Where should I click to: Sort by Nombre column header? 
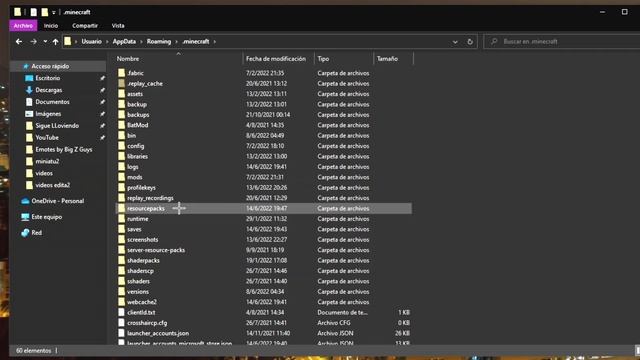(x=128, y=59)
